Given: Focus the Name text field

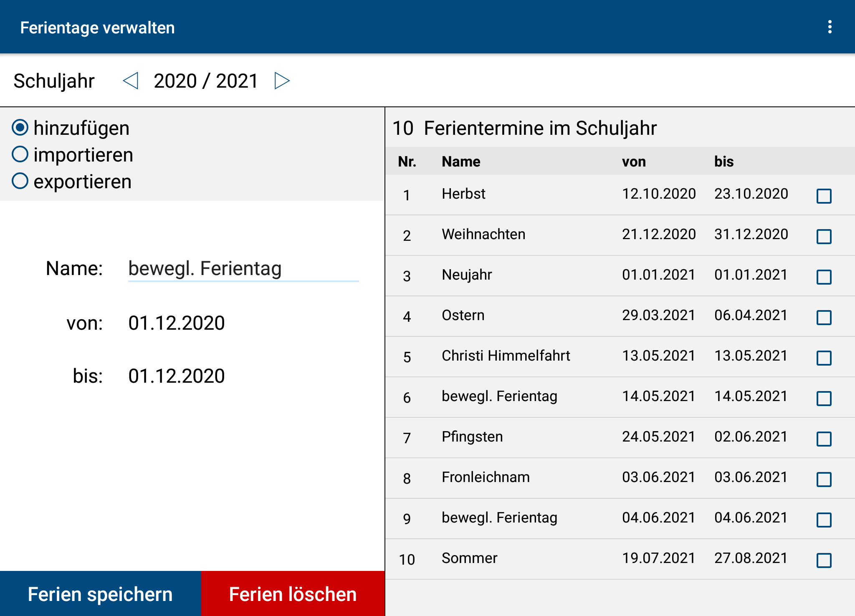Looking at the screenshot, I should (243, 268).
